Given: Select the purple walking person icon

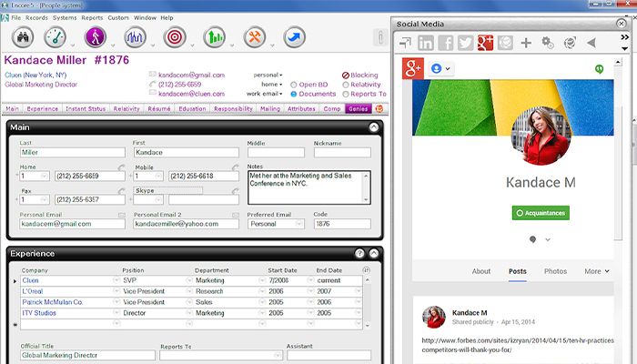Looking at the screenshot, I should (95, 37).
